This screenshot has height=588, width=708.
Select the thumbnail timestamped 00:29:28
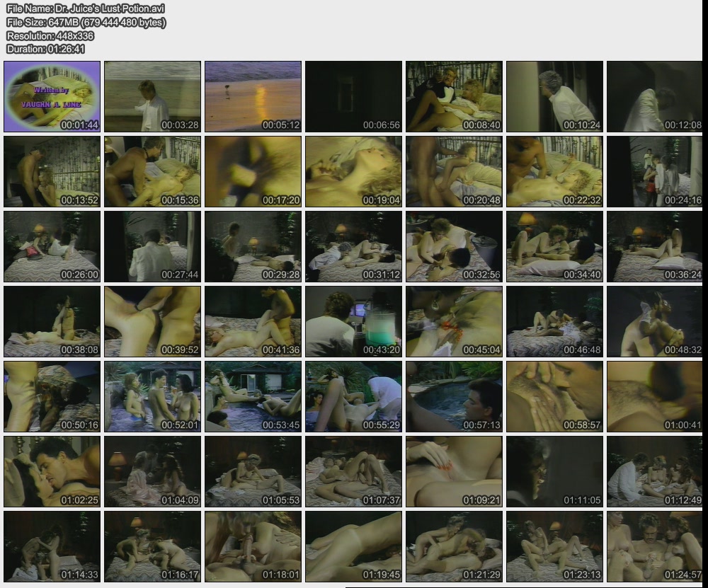(x=253, y=246)
